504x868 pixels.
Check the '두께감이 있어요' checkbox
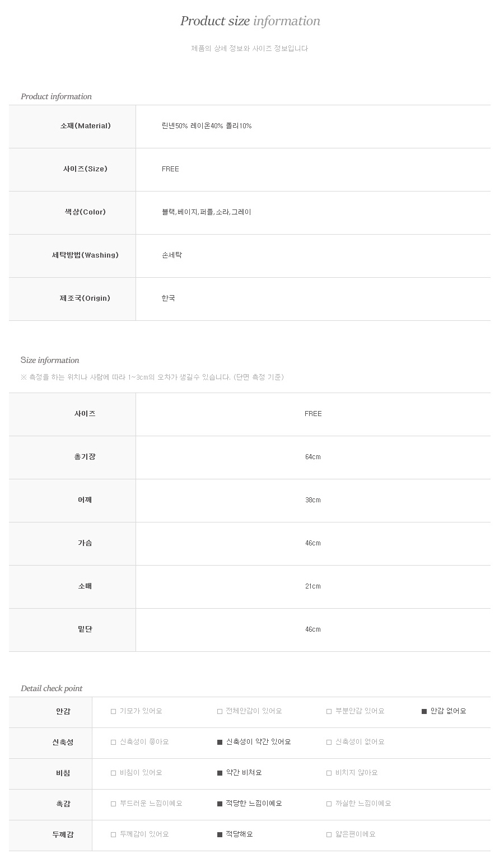114,834
